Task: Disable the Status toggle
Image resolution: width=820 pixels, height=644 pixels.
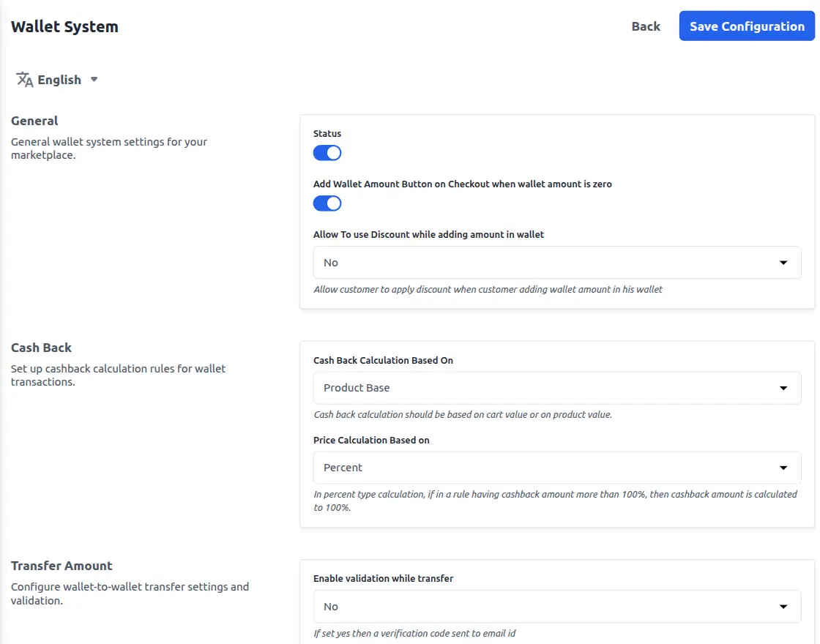Action: click(x=327, y=152)
